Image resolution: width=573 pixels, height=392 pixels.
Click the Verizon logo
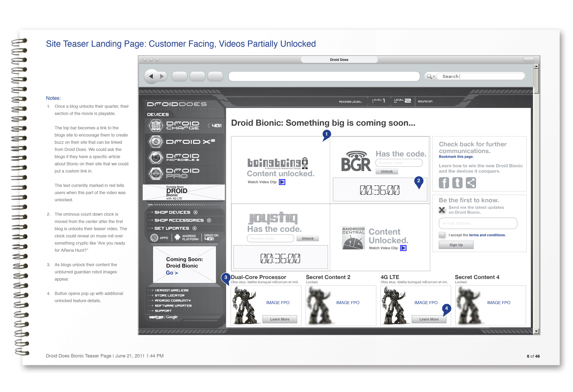156,317
